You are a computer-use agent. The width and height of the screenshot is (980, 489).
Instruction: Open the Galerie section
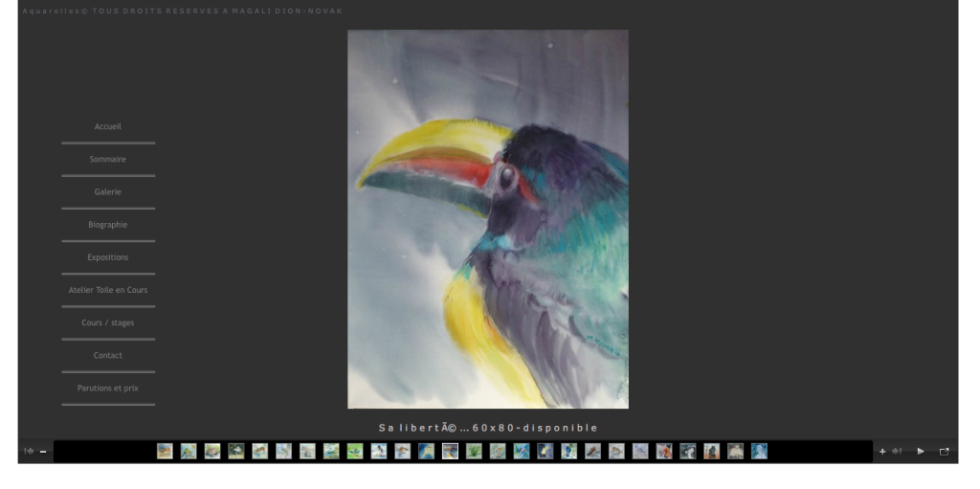[108, 191]
